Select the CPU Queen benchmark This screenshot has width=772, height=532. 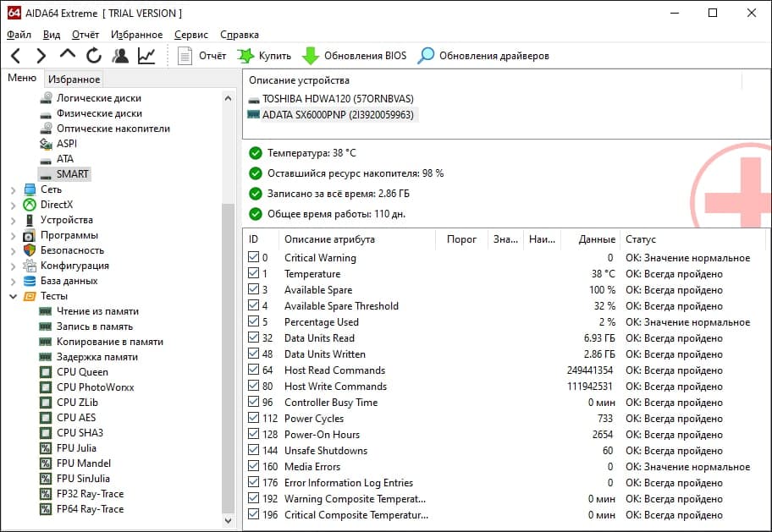coord(82,372)
